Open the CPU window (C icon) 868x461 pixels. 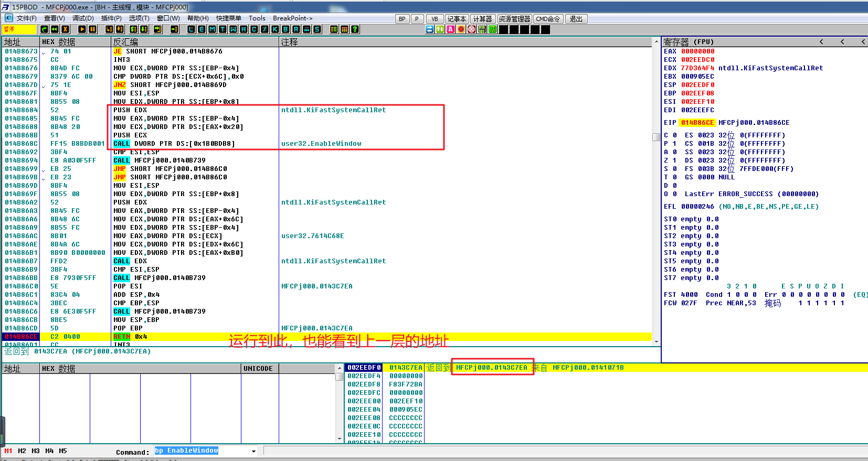coord(255,29)
